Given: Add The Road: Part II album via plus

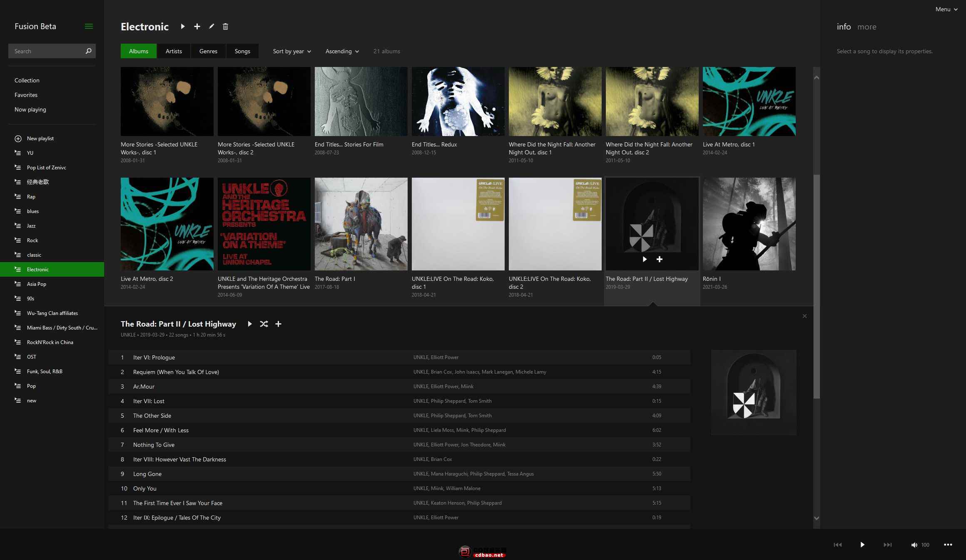Looking at the screenshot, I should click(x=278, y=324).
